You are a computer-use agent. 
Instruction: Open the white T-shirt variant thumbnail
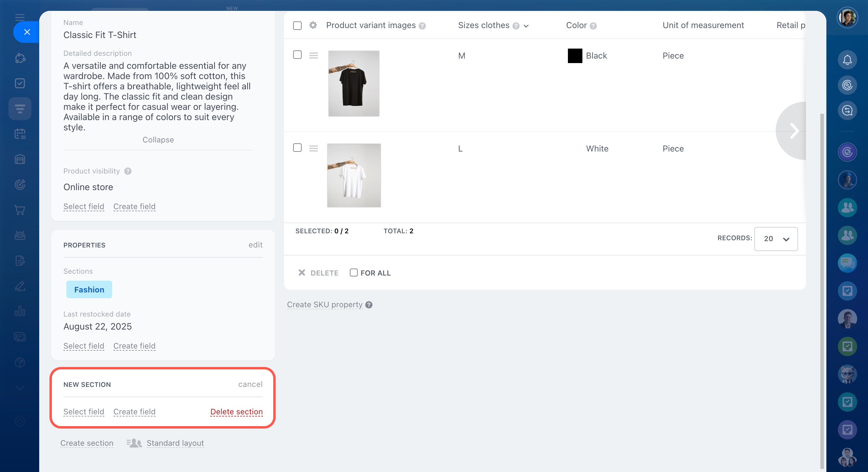click(x=354, y=175)
